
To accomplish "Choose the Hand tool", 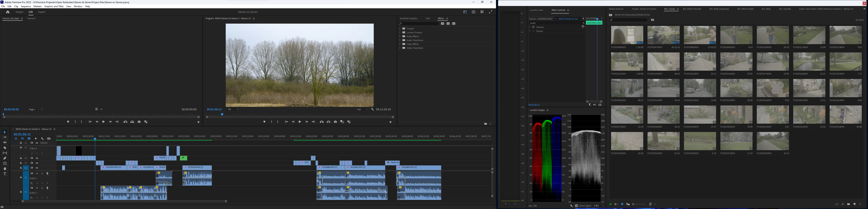I will [x=5, y=169].
